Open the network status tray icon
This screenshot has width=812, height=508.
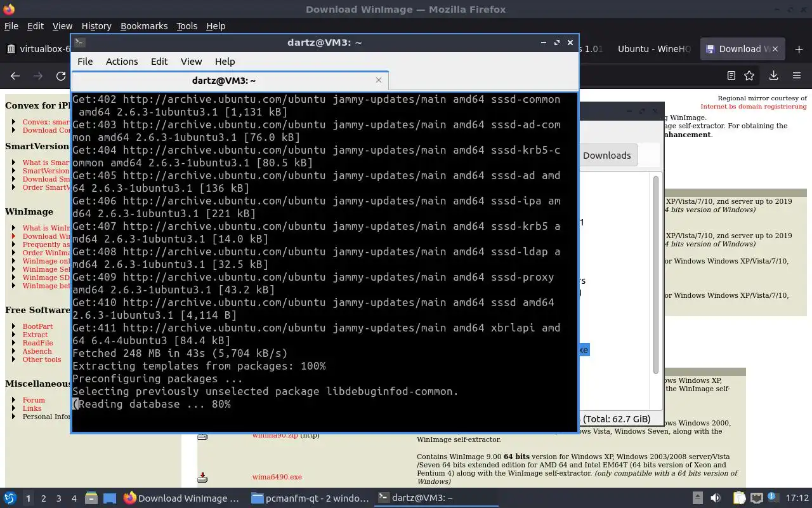[757, 498]
